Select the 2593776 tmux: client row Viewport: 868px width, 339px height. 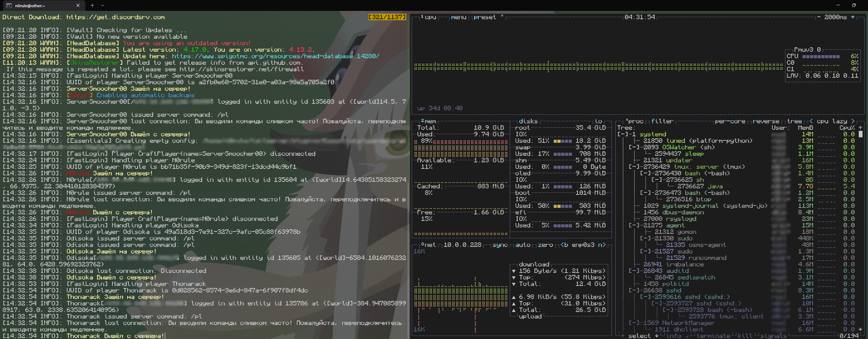[x=737, y=316]
